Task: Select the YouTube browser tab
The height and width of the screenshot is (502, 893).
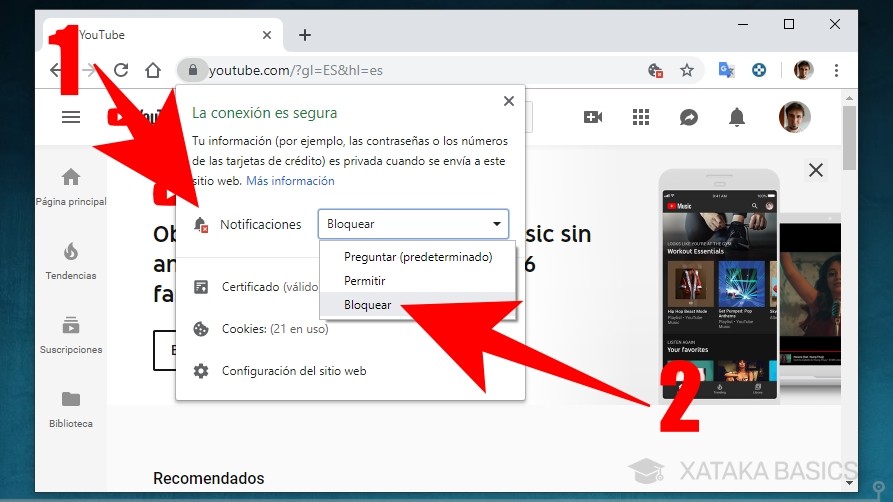Action: click(164, 34)
